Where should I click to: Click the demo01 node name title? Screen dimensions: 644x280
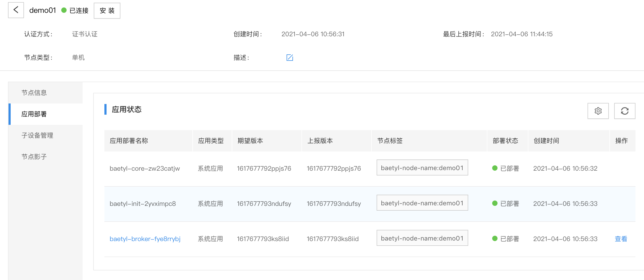tap(43, 10)
